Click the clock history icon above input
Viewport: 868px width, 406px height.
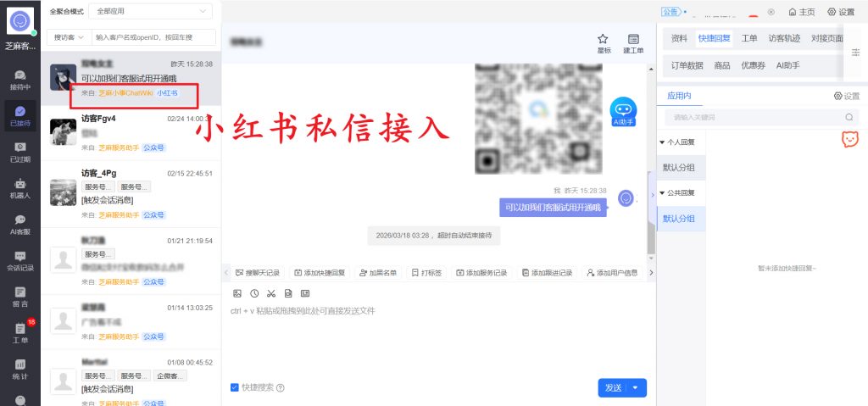pyautogui.click(x=254, y=293)
